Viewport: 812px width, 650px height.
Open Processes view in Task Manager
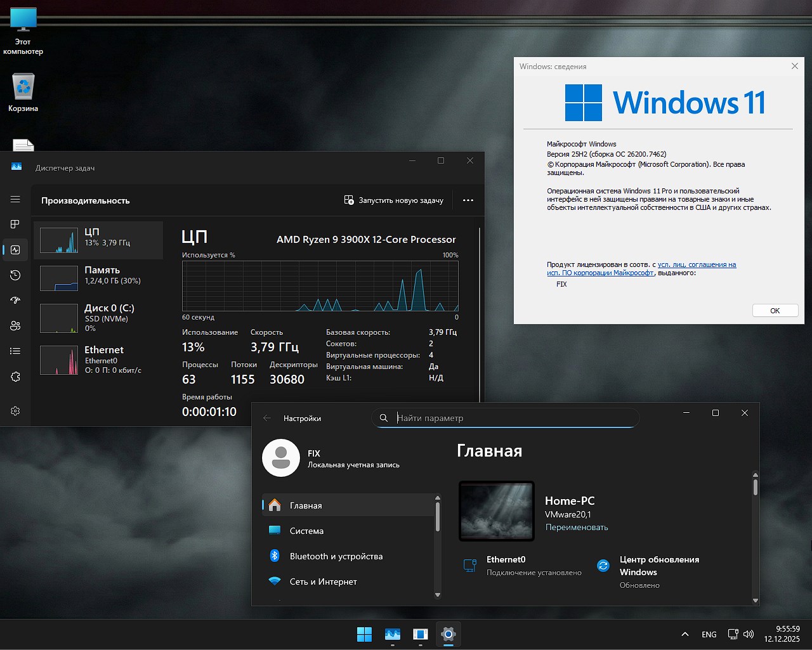(x=15, y=224)
